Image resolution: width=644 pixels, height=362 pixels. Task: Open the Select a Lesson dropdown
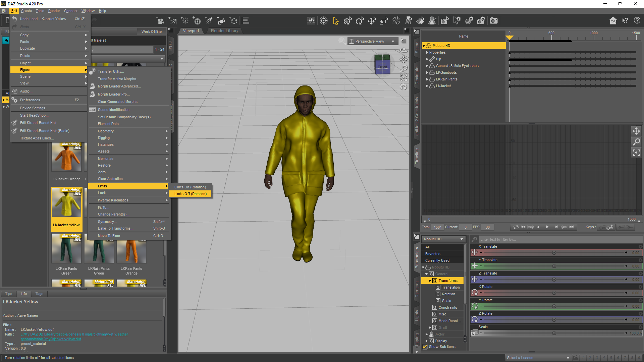pyautogui.click(x=538, y=358)
